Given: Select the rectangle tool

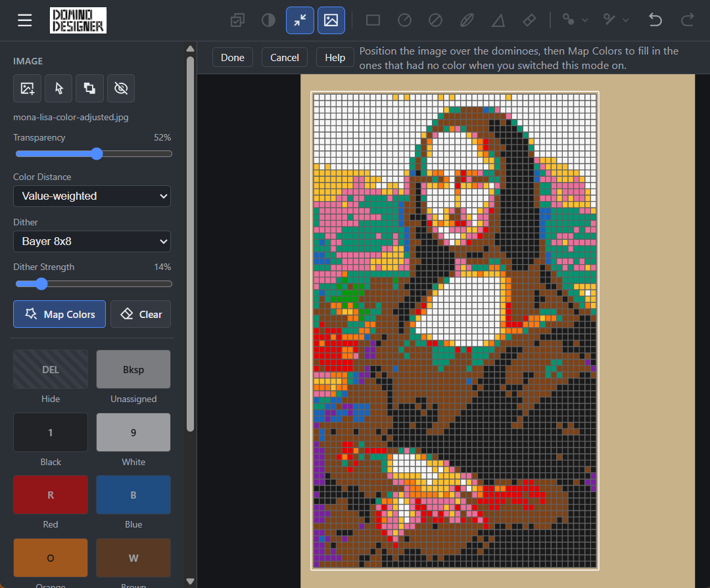Looking at the screenshot, I should [x=373, y=20].
